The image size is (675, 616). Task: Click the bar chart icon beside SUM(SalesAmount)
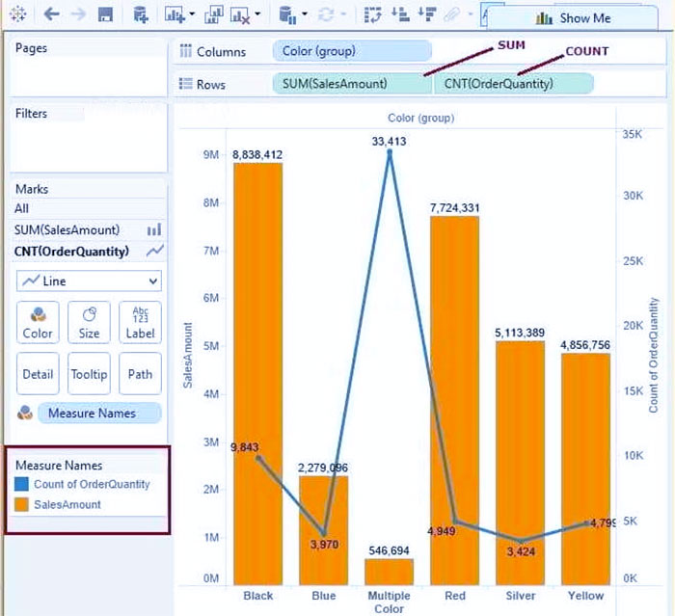click(154, 229)
